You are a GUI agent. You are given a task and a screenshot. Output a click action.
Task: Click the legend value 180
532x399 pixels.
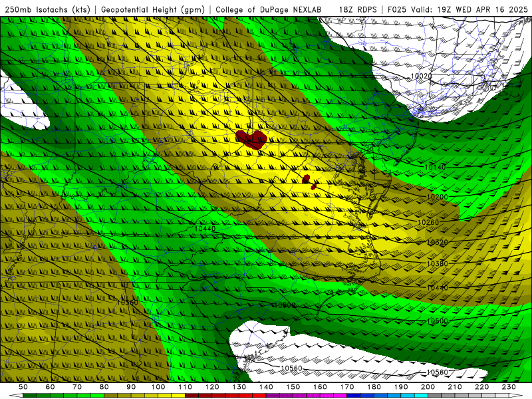(374, 387)
